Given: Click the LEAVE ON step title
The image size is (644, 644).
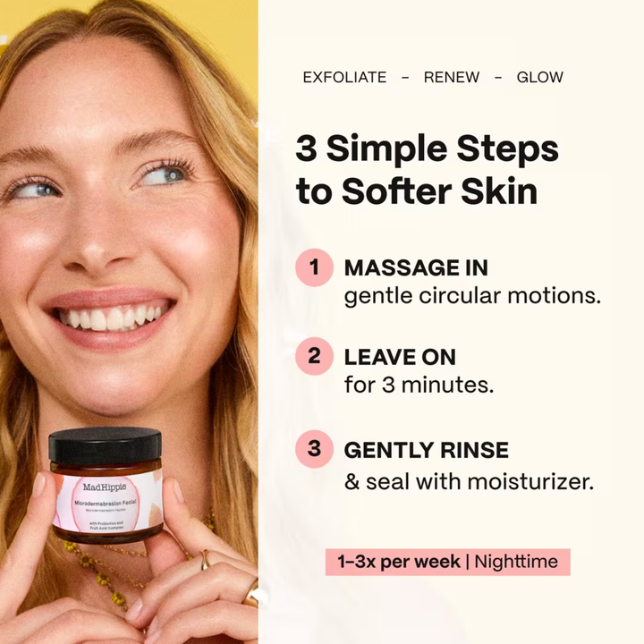Looking at the screenshot, I should pyautogui.click(x=400, y=357).
